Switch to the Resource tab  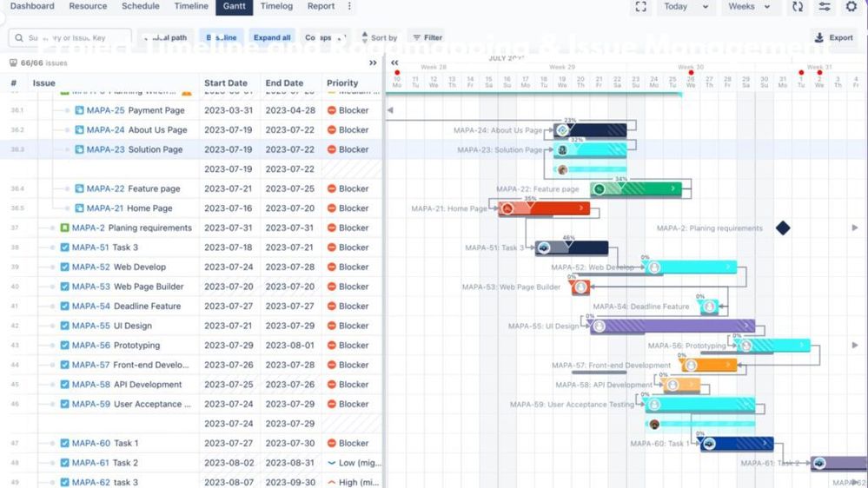(88, 6)
